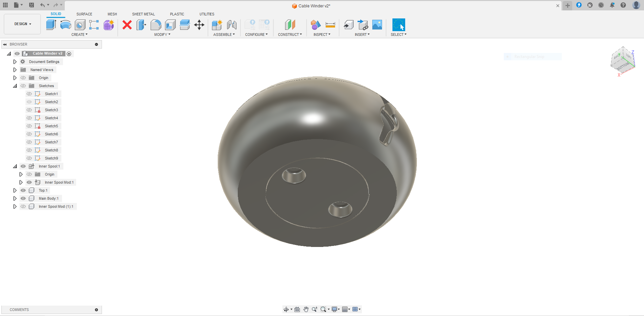Expand the Main Body:1 node

(15, 198)
